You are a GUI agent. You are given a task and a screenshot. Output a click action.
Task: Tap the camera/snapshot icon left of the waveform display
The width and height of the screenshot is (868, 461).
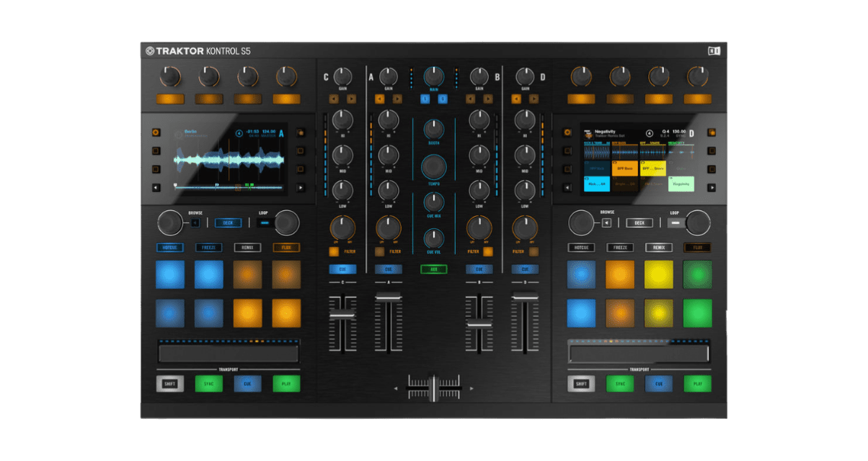pyautogui.click(x=156, y=133)
